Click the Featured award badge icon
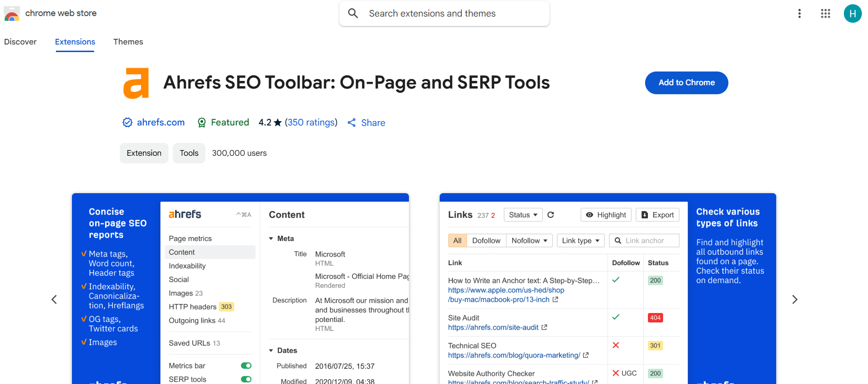The width and height of the screenshot is (868, 384). pos(202,123)
